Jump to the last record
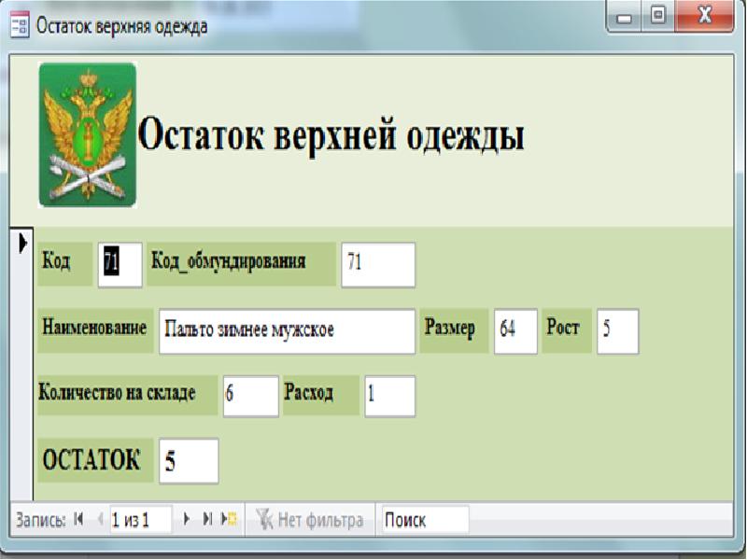The width and height of the screenshot is (747, 560). pos(207,520)
